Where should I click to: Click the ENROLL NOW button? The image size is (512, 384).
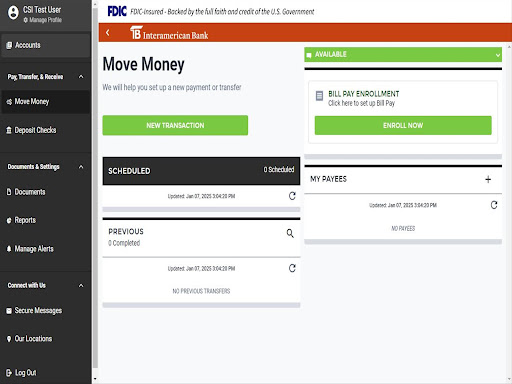[x=403, y=125]
